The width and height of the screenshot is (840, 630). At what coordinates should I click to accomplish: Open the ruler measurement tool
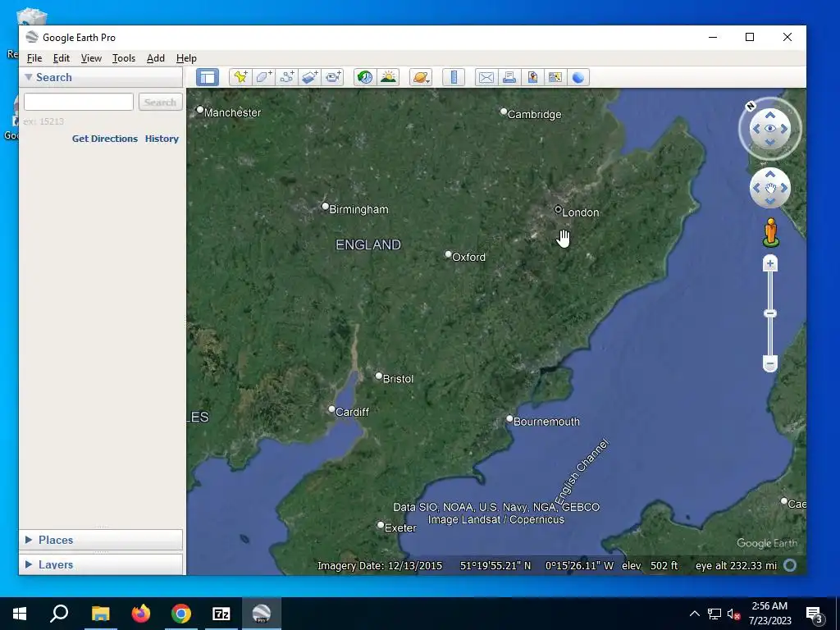(x=454, y=77)
